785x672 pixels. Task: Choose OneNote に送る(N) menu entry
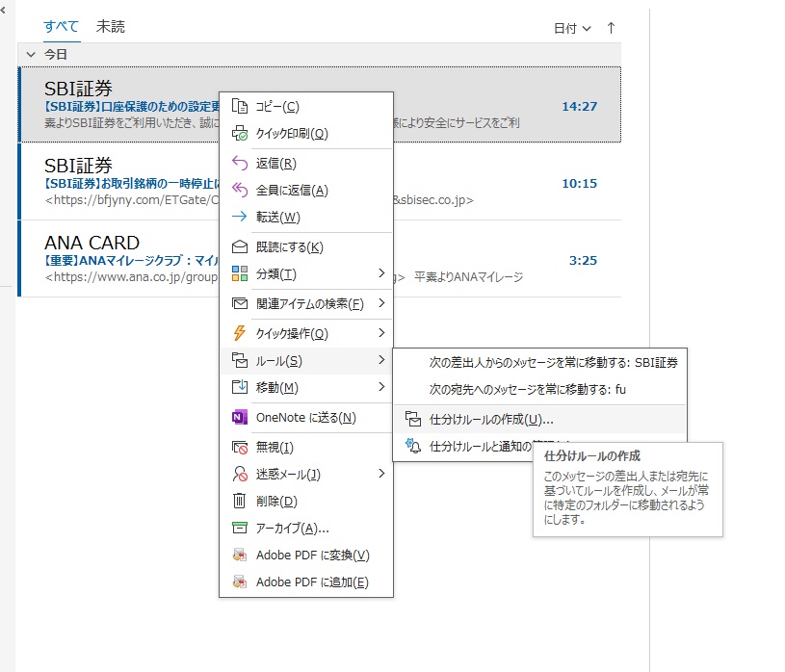(x=306, y=417)
